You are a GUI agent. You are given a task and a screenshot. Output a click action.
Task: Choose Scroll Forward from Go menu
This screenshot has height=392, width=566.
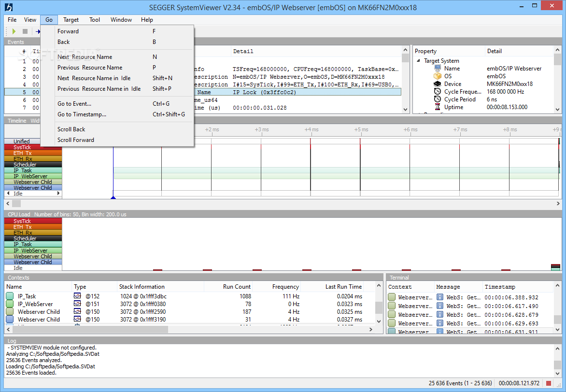pyautogui.click(x=117, y=140)
